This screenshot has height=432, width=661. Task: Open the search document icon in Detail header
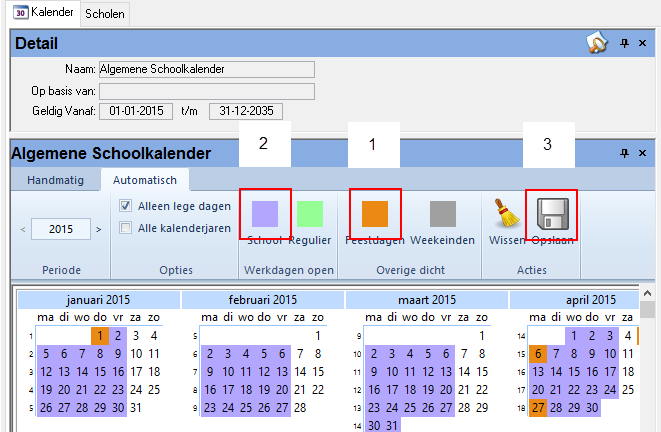click(x=597, y=43)
